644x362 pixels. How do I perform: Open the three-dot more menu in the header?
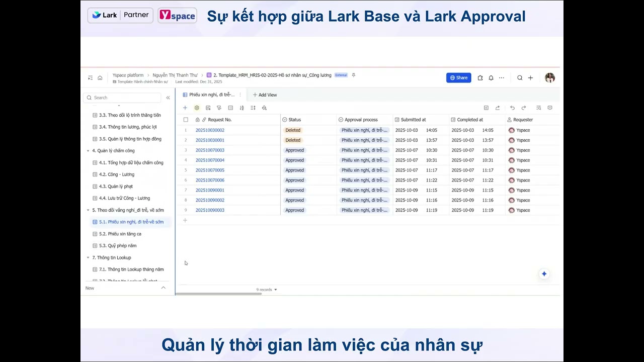coord(502,78)
